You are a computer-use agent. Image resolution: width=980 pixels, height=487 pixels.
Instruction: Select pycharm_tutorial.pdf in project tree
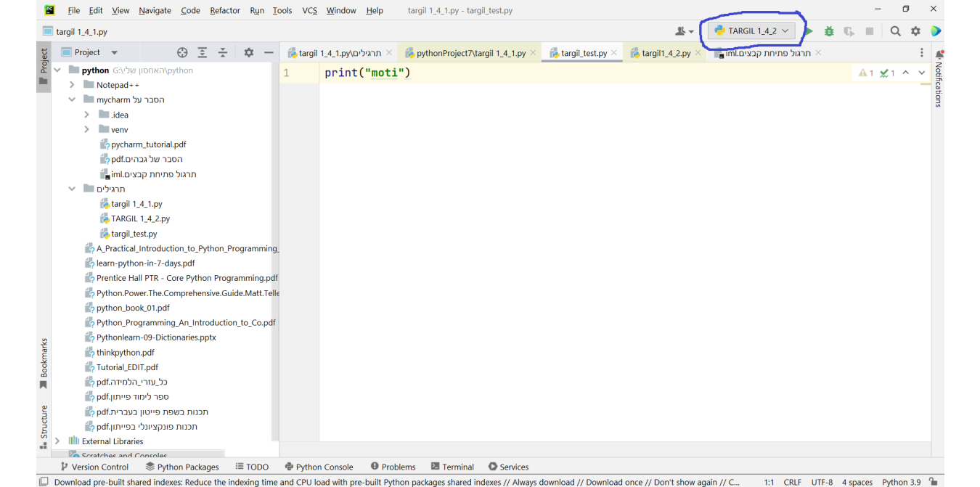coord(142,144)
